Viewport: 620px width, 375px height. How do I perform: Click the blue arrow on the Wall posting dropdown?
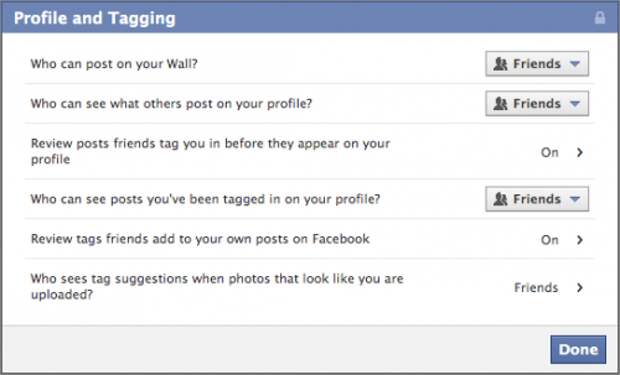click(575, 64)
